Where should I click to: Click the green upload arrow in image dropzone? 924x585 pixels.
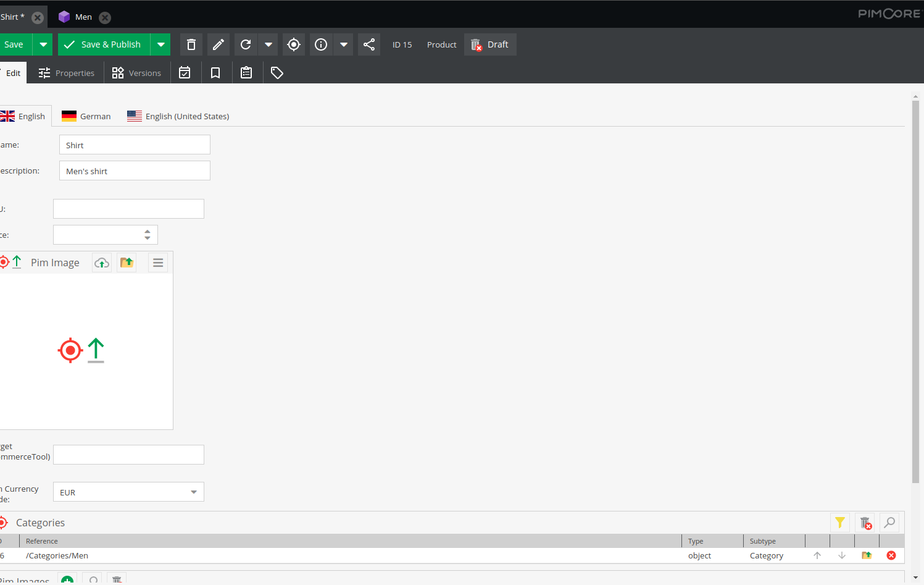coord(96,350)
